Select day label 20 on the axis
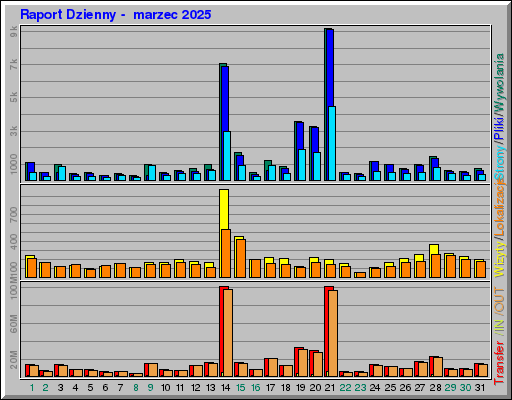The image size is (512, 400). pos(315,388)
